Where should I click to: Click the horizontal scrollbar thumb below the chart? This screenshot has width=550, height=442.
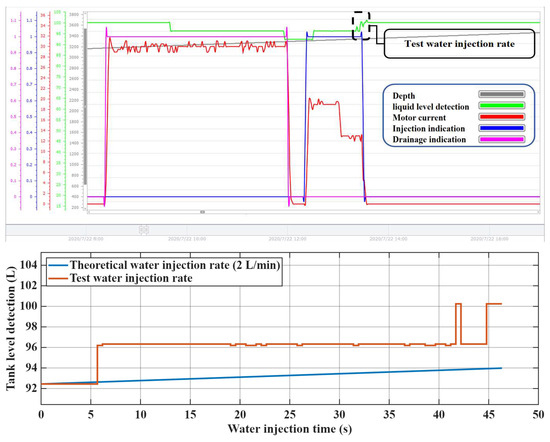click(x=202, y=212)
